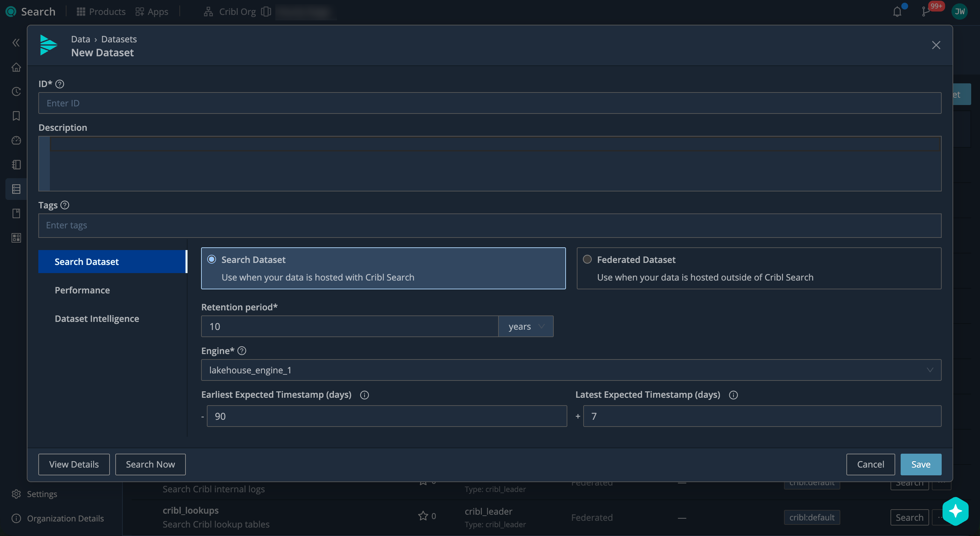Screen dimensions: 980x536
Task: Collapse the left sidebar with double chevron
Action: [16, 43]
